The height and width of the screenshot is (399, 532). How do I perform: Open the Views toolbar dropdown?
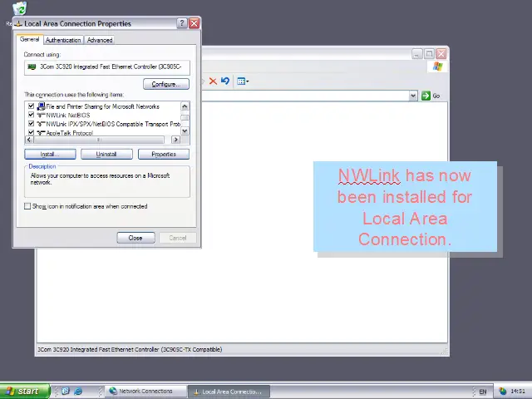click(243, 81)
